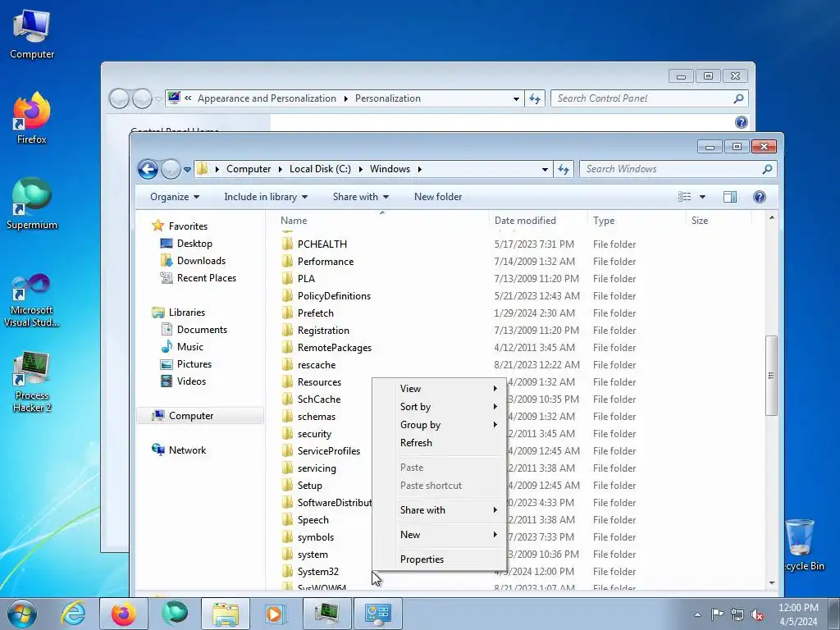Launch Supermium from the taskbar

click(174, 614)
